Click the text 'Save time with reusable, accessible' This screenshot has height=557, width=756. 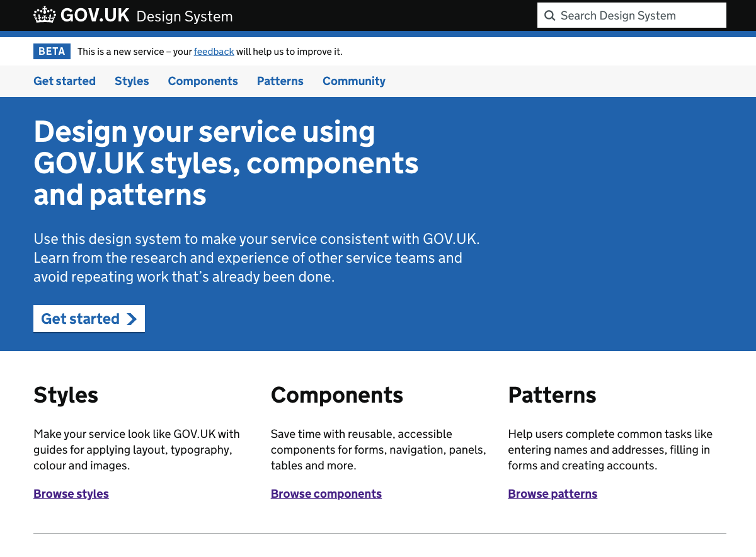pyautogui.click(x=362, y=434)
